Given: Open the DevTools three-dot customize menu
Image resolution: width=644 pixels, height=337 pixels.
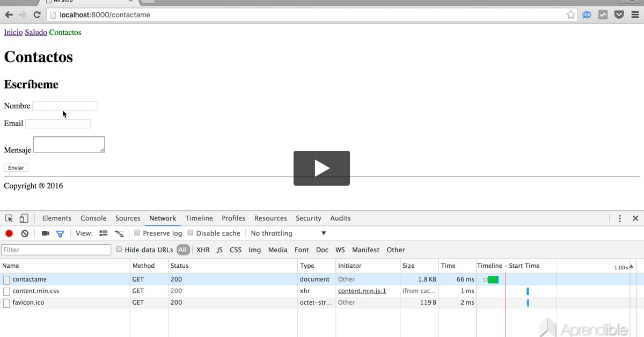Looking at the screenshot, I should coord(620,218).
